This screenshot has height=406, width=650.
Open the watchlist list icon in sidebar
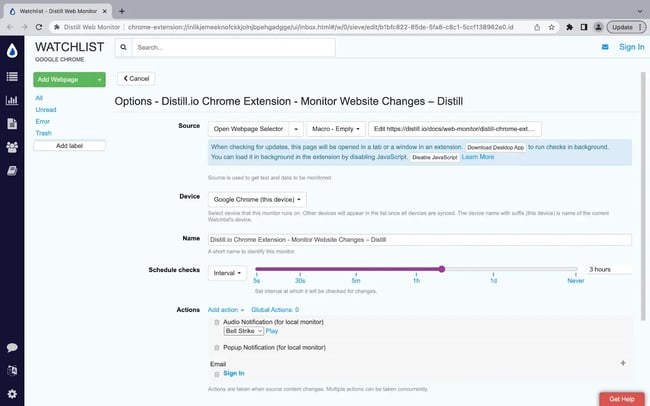tap(12, 76)
